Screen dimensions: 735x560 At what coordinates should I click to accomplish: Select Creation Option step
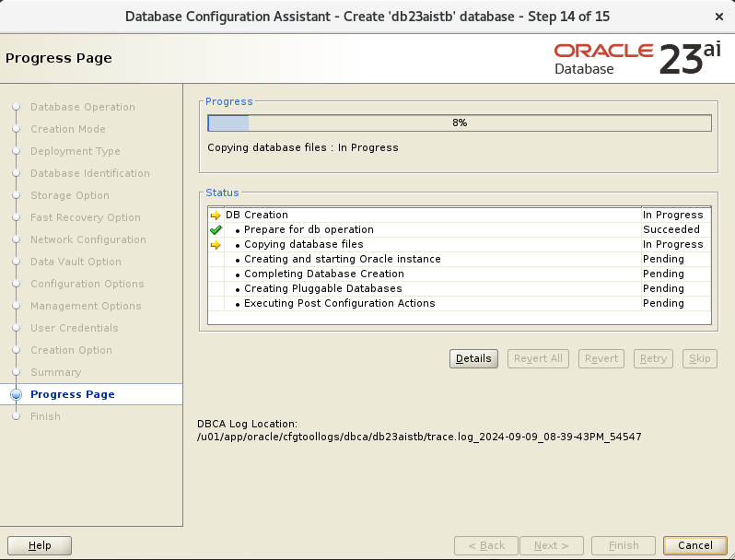tap(71, 350)
